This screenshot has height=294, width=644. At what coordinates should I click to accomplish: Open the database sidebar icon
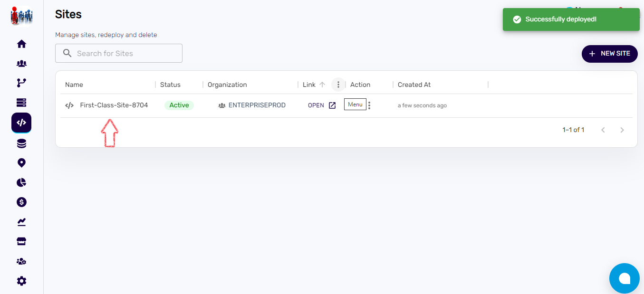pos(21,143)
